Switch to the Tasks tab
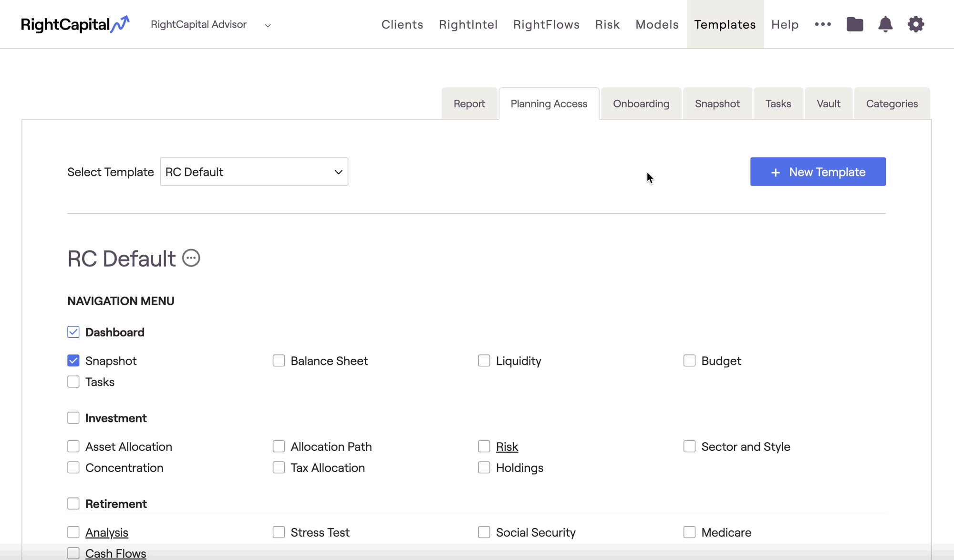 pyautogui.click(x=778, y=104)
